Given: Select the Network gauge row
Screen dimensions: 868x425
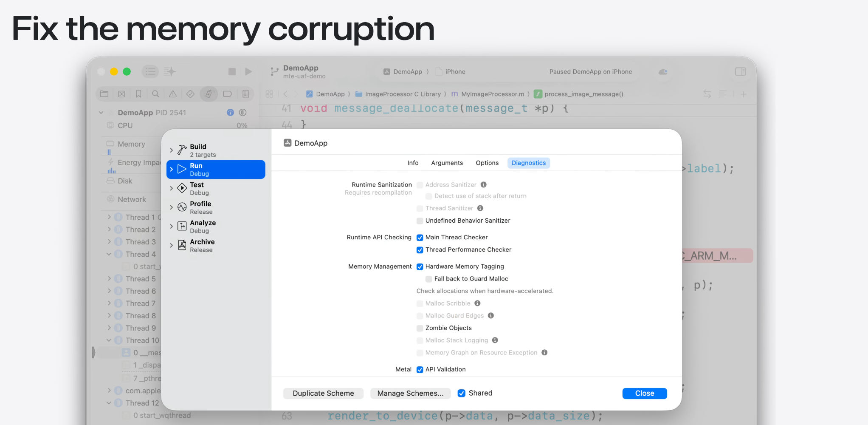Looking at the screenshot, I should coord(131,199).
